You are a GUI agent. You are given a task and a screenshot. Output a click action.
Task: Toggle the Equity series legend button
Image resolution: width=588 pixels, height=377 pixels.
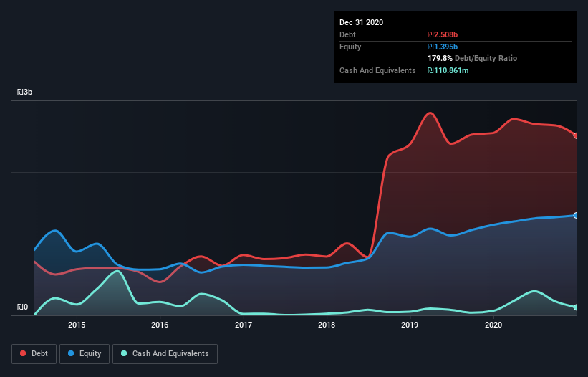tap(85, 354)
